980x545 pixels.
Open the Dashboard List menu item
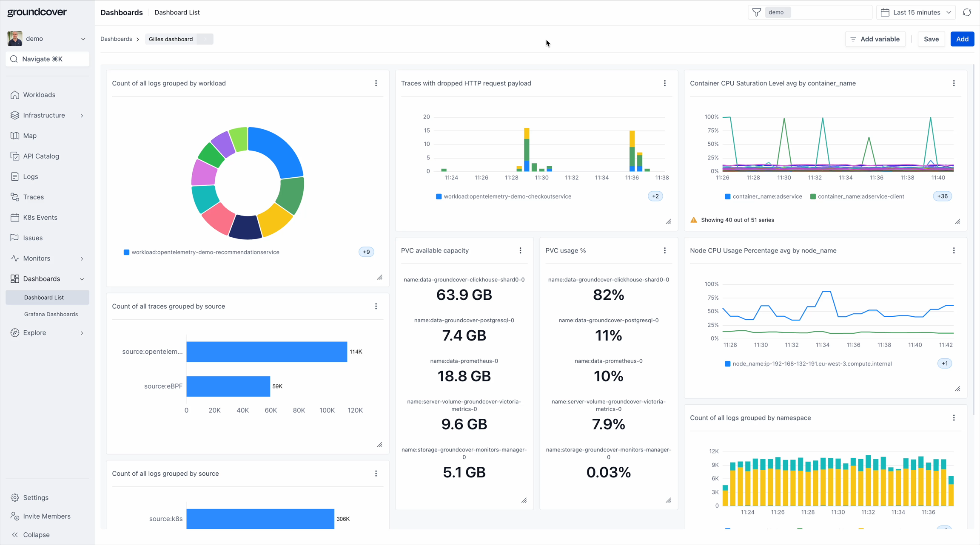point(44,297)
